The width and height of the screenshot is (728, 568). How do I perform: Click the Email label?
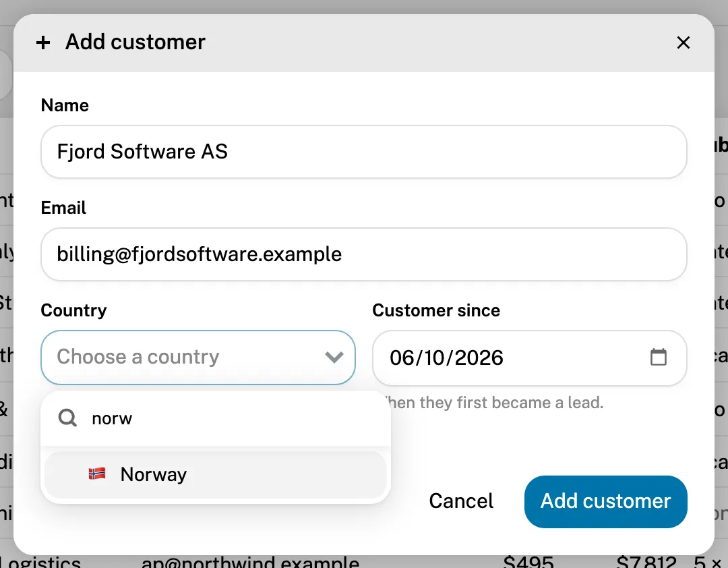[63, 208]
